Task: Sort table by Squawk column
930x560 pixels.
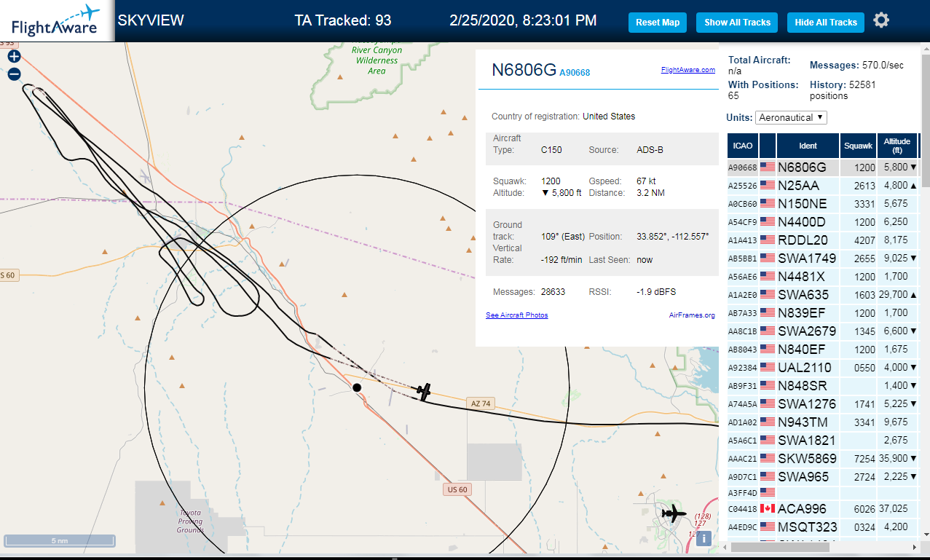Action: point(858,146)
